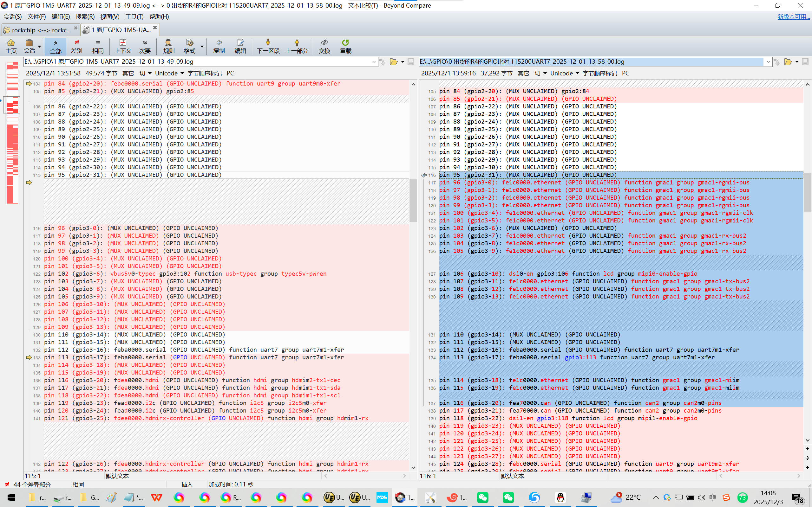Go to 上一部分 previous difference part
The width and height of the screenshot is (812, 507).
(297, 46)
